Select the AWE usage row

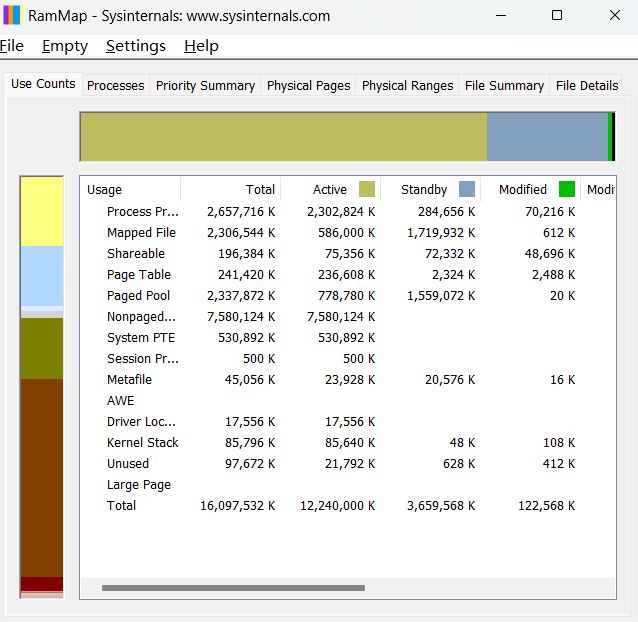[347, 401]
